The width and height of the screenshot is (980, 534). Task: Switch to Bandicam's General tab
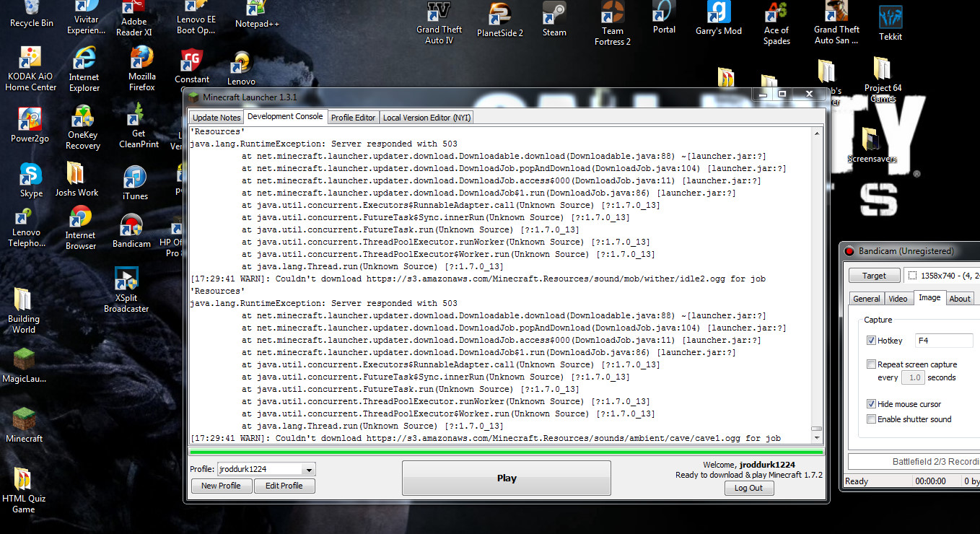[x=866, y=299]
